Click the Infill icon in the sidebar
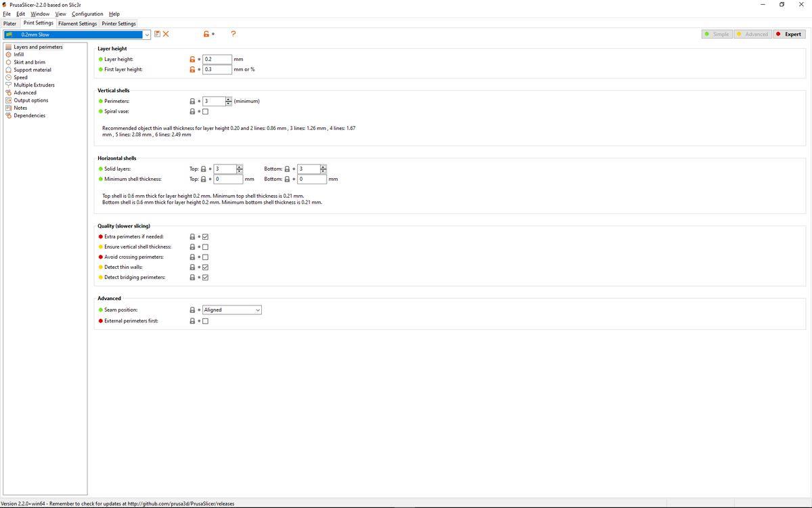 (x=8, y=54)
